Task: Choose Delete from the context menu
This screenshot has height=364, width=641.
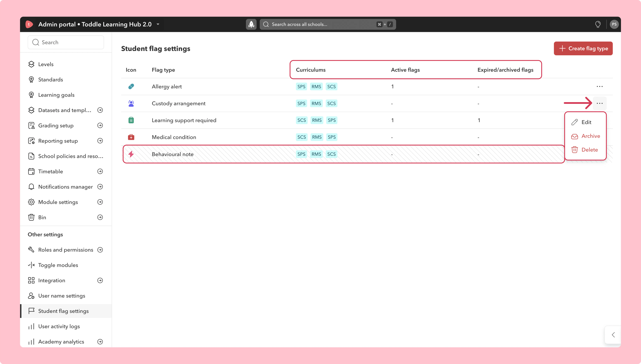Action: (585, 150)
